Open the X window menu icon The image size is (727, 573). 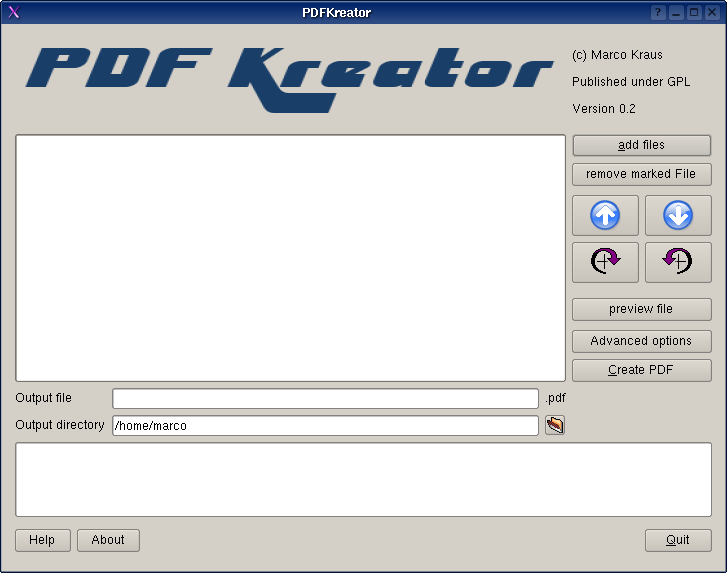click(x=14, y=12)
